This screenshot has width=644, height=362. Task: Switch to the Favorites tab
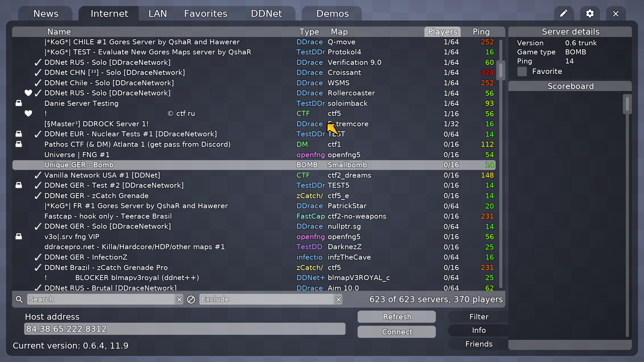pos(205,13)
